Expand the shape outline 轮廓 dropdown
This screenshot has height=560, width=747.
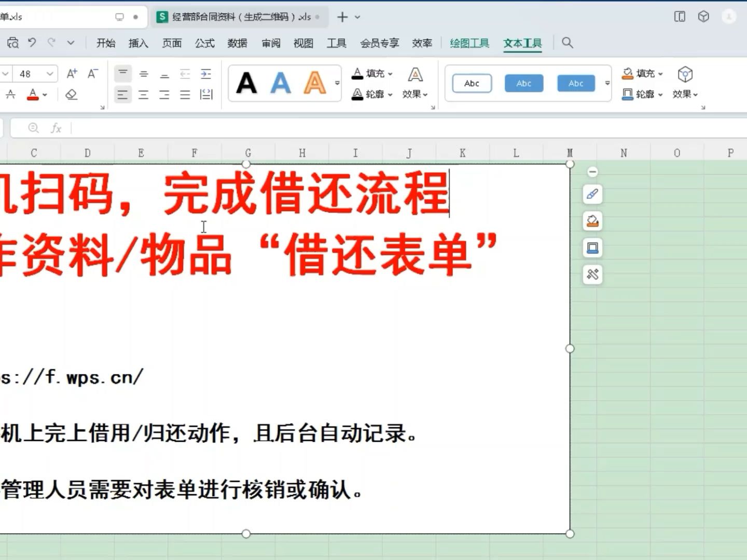pyautogui.click(x=660, y=94)
